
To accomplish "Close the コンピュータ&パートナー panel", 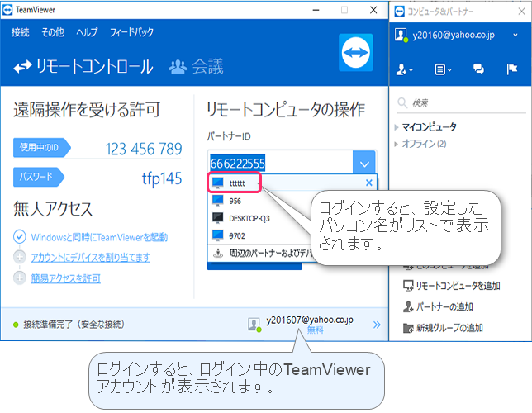I will pos(522,12).
